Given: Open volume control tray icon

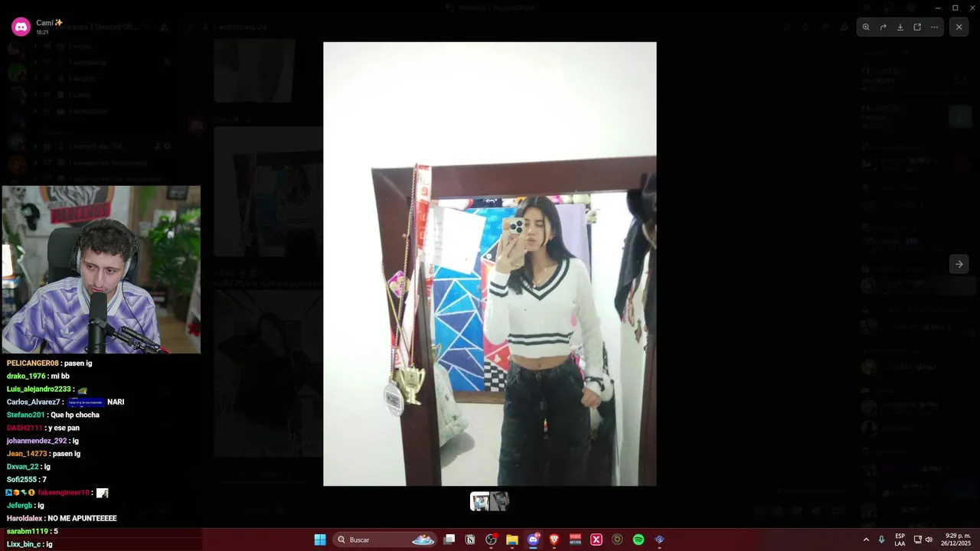Looking at the screenshot, I should 929,540.
